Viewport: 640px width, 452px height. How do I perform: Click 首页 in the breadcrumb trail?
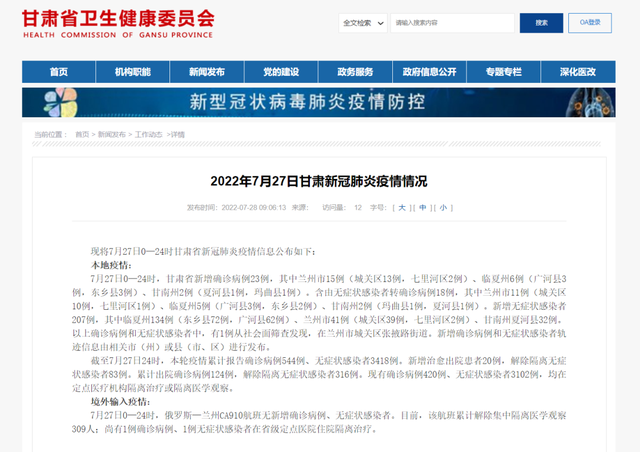(80, 134)
